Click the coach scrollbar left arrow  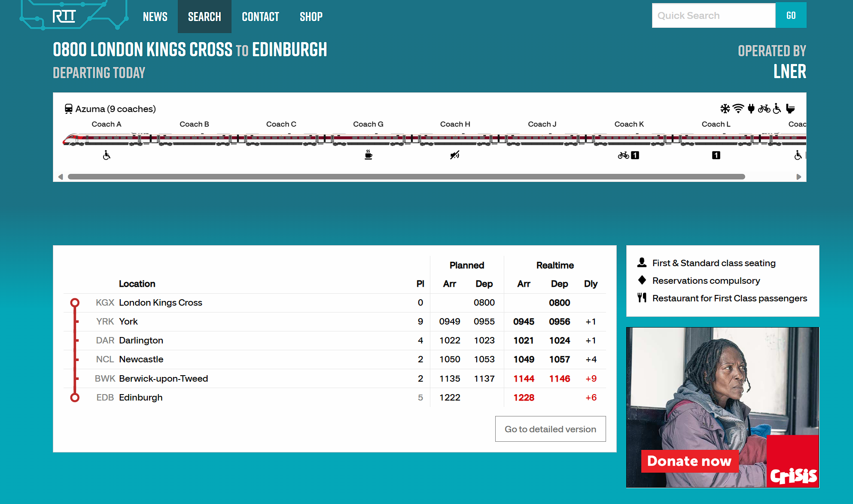pos(61,177)
